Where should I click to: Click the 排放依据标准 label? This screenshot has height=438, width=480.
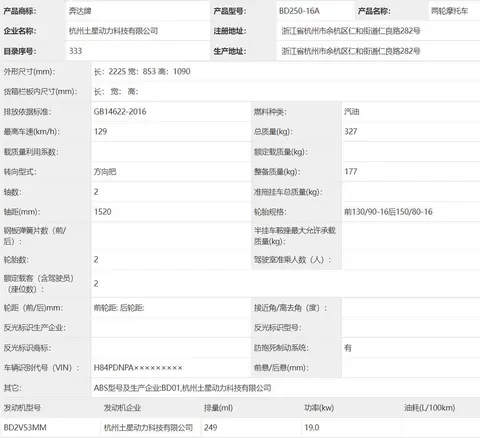(x=27, y=111)
